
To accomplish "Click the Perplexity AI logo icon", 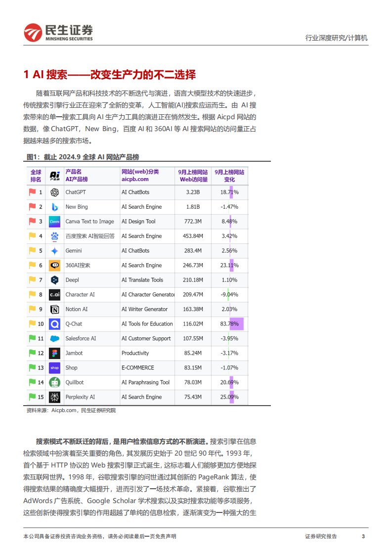I will tap(55, 397).
